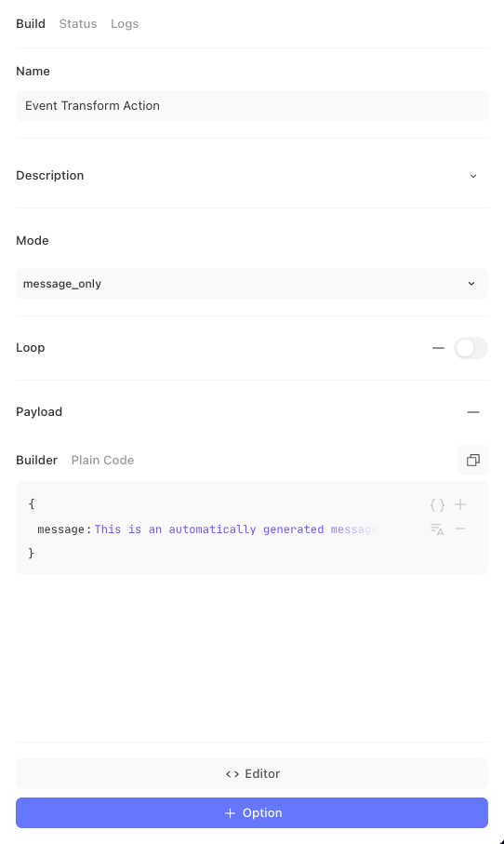This screenshot has height=844, width=504.
Task: Click the message key in payload builder
Action: tap(60, 529)
